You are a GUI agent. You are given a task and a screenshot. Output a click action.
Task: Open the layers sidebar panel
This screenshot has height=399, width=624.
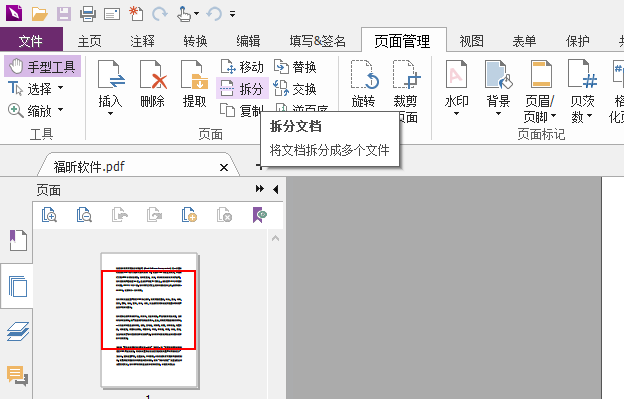pyautogui.click(x=18, y=331)
